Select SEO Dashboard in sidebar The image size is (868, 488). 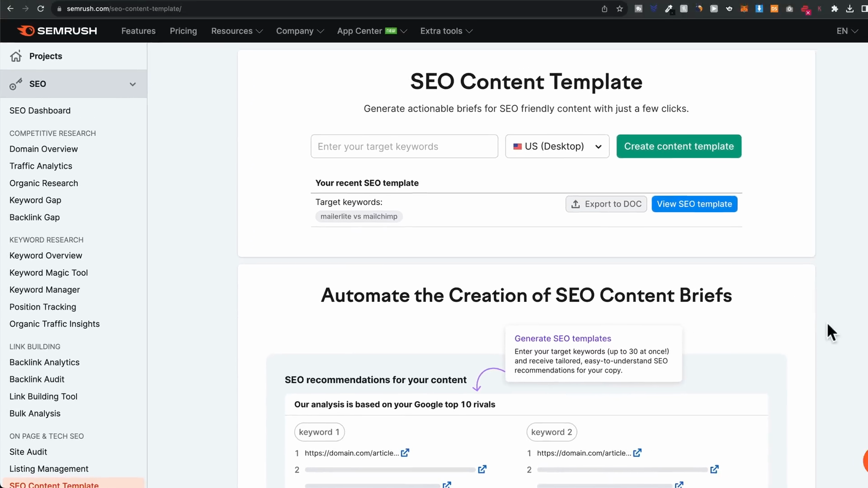tap(40, 111)
